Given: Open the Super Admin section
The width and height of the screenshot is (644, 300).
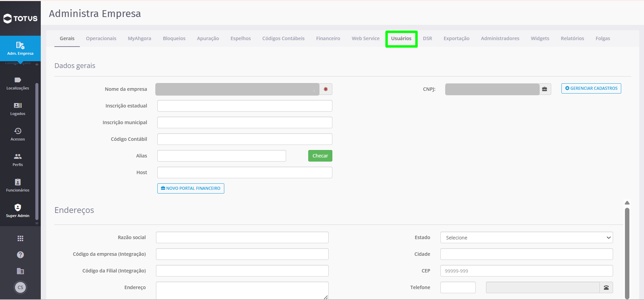Looking at the screenshot, I should 18,211.
